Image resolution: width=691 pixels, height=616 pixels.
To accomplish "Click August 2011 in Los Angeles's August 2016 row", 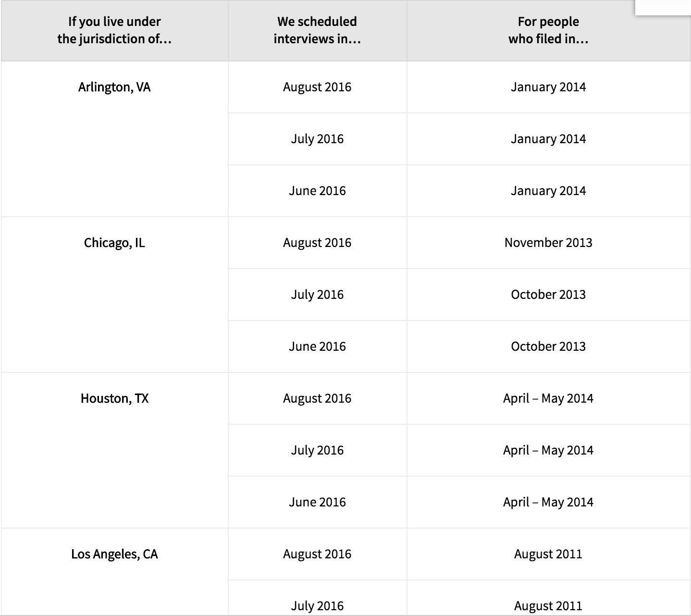I will 548,554.
